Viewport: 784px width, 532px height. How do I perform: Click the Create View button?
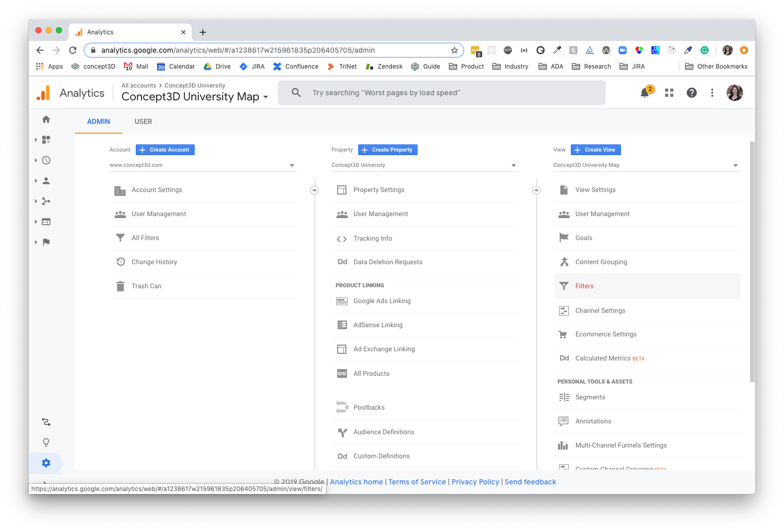596,150
